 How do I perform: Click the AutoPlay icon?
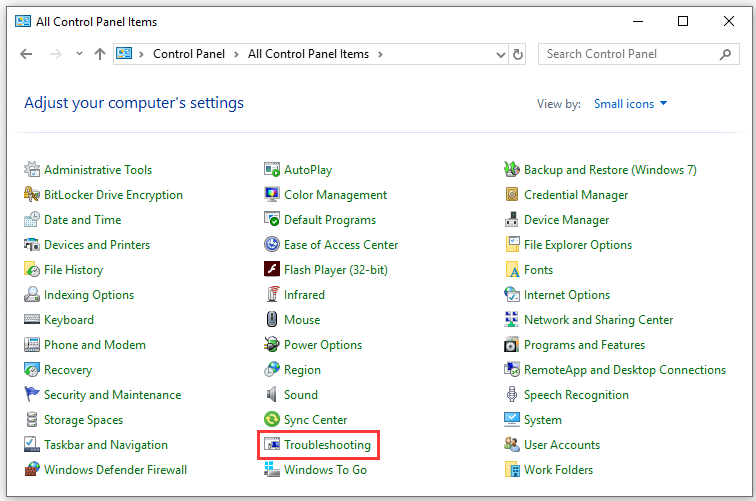(x=272, y=169)
